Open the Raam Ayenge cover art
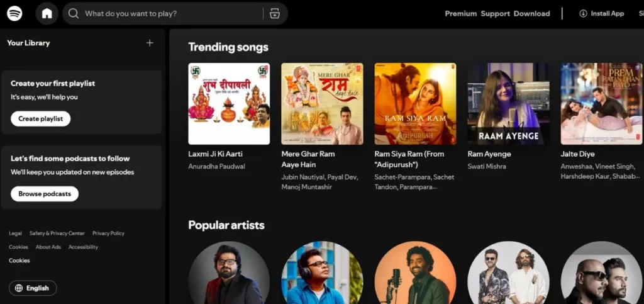 pos(508,103)
